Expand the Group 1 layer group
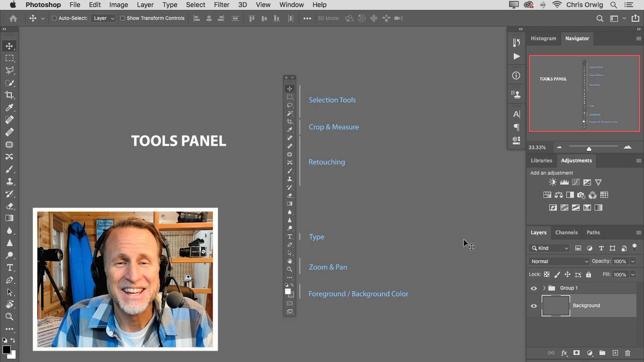Screen dimensions: 644x362 click(544, 288)
